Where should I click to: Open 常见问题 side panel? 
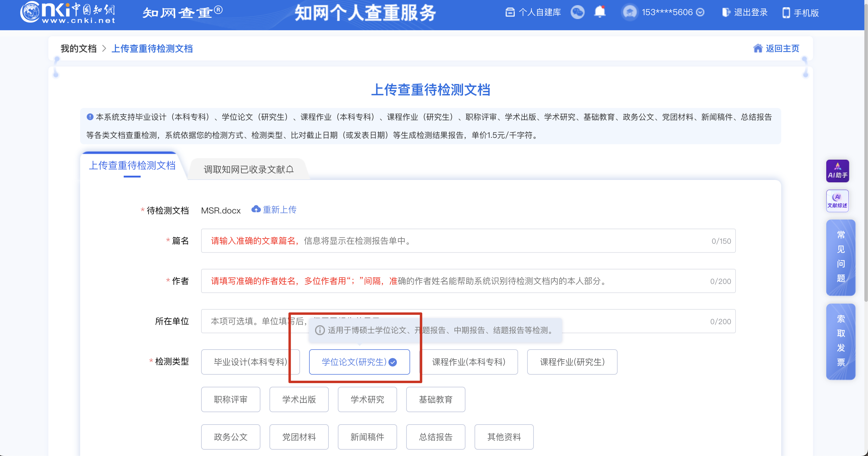(840, 257)
